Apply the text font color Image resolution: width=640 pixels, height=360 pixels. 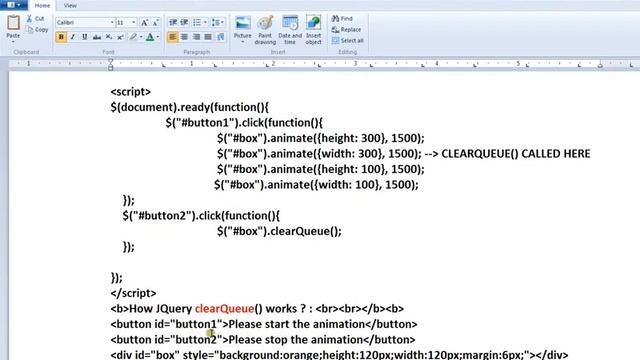[150, 37]
